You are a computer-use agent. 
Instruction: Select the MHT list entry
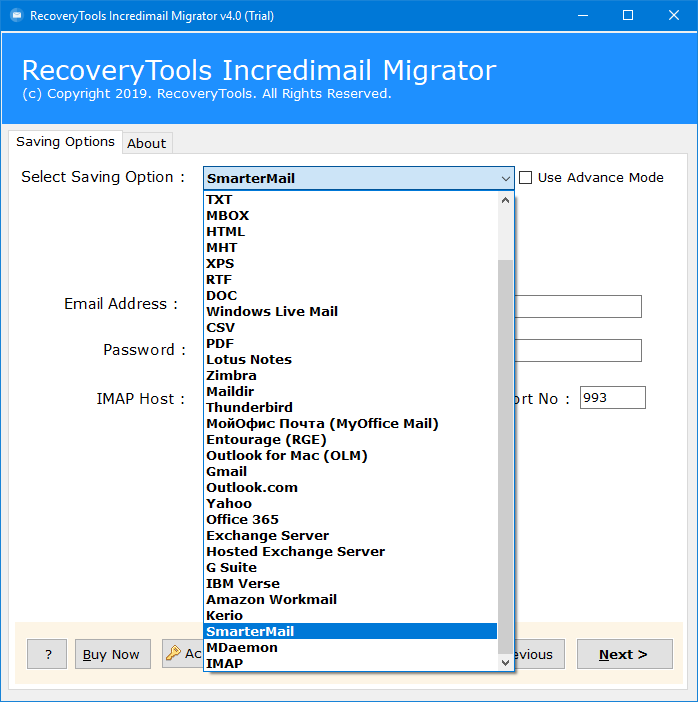point(351,248)
